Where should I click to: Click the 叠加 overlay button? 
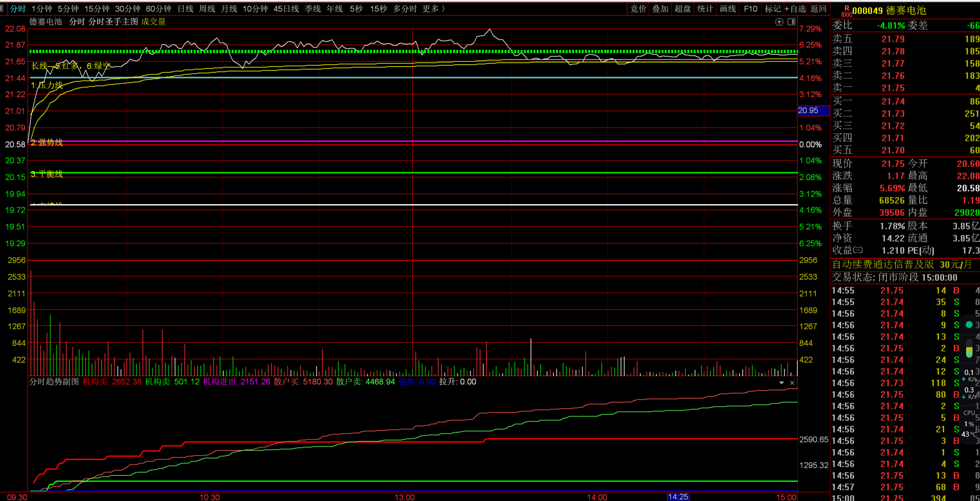coord(660,9)
